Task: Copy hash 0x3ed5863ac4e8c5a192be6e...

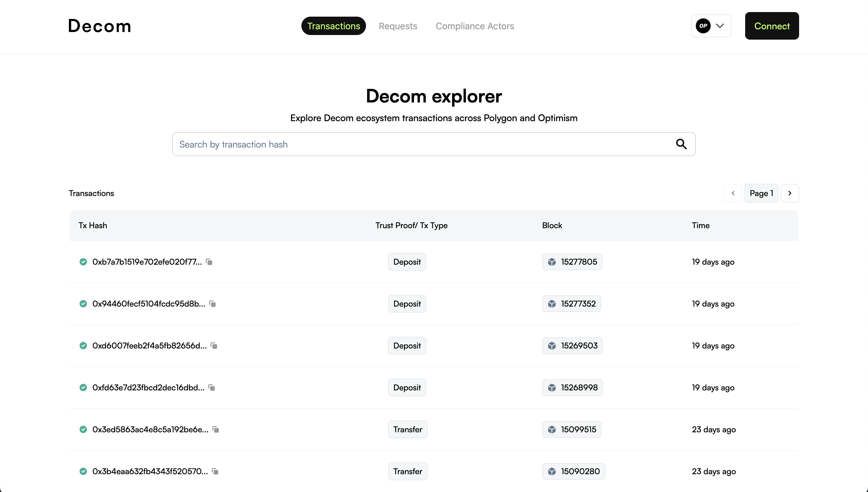Action: [216, 429]
